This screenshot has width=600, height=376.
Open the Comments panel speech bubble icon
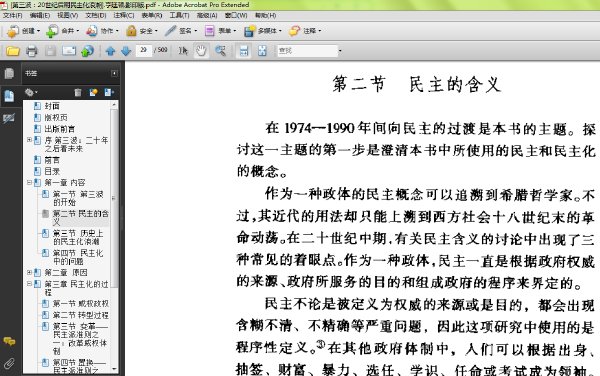tap(9, 341)
